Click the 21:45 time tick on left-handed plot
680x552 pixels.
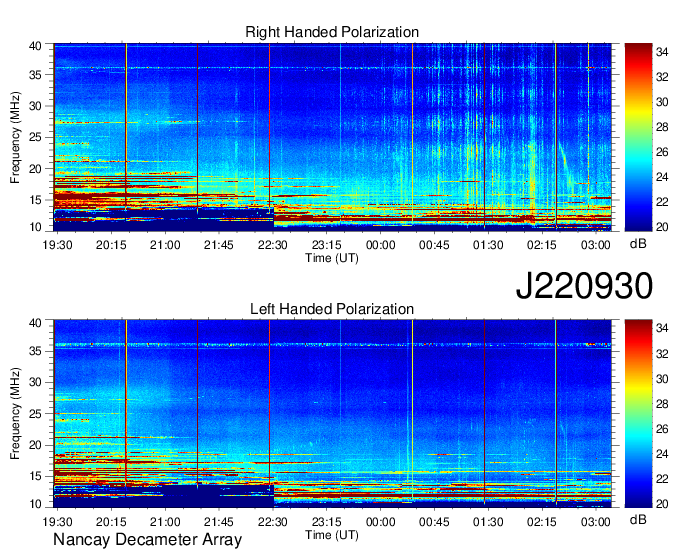pos(219,522)
